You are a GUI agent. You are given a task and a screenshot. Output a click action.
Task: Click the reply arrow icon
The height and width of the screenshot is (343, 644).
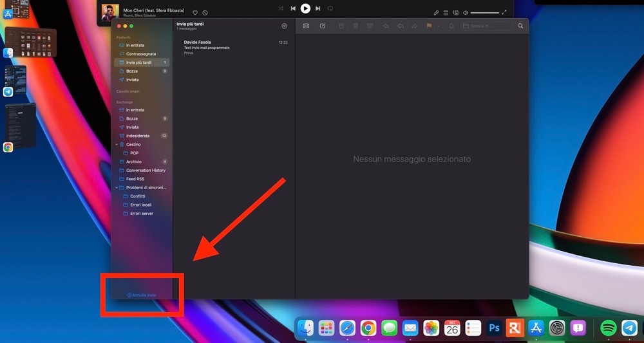(x=386, y=26)
